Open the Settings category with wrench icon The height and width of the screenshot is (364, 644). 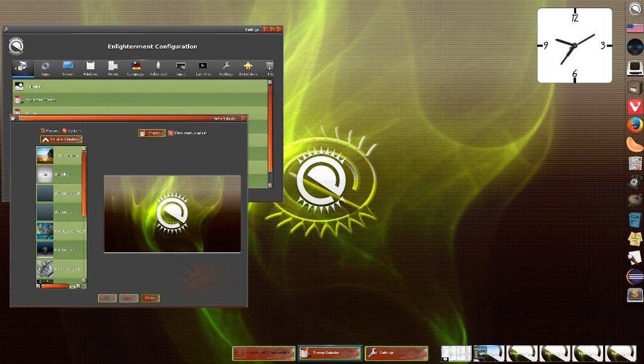pos(226,68)
